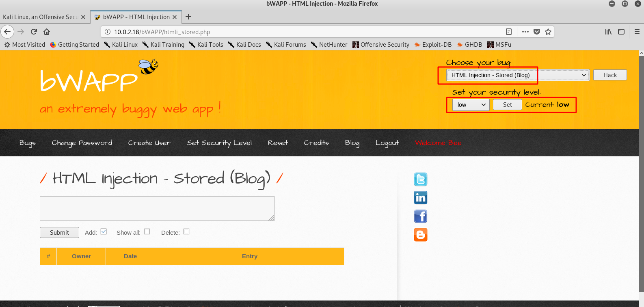Click the Blogger icon
Viewport: 644px width, 307px height.
(421, 235)
